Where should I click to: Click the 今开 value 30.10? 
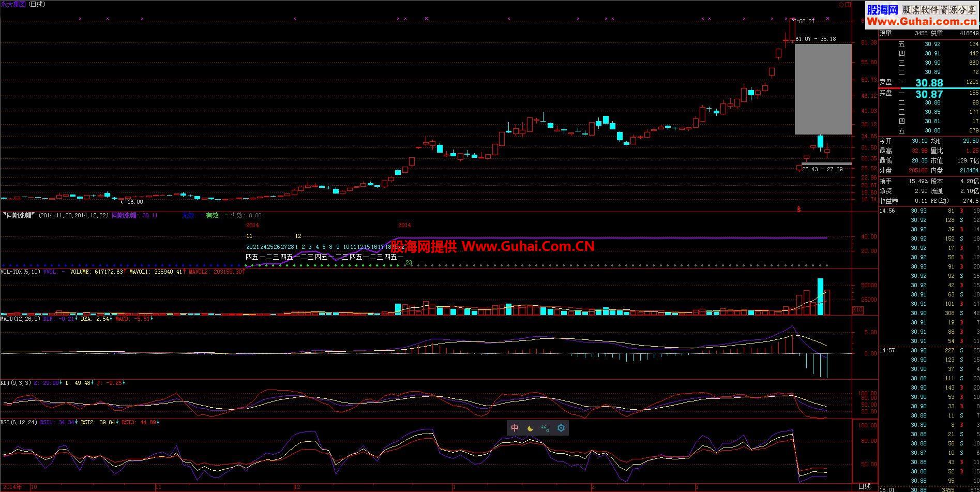pos(919,141)
